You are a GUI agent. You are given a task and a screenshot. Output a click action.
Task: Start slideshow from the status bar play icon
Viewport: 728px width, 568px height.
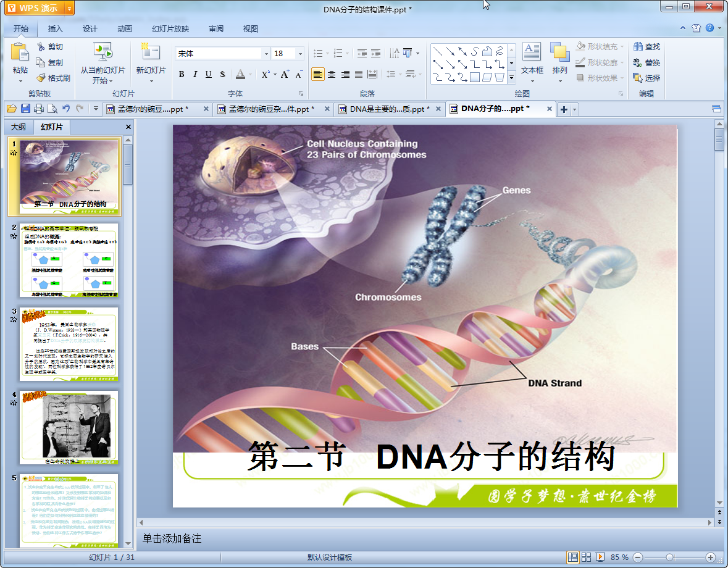(x=600, y=557)
